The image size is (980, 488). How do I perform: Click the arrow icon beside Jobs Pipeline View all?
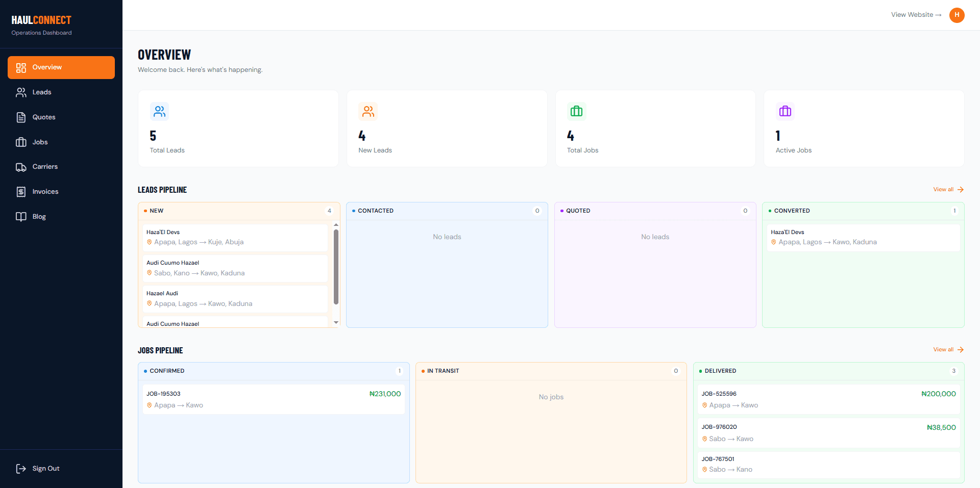coord(961,350)
